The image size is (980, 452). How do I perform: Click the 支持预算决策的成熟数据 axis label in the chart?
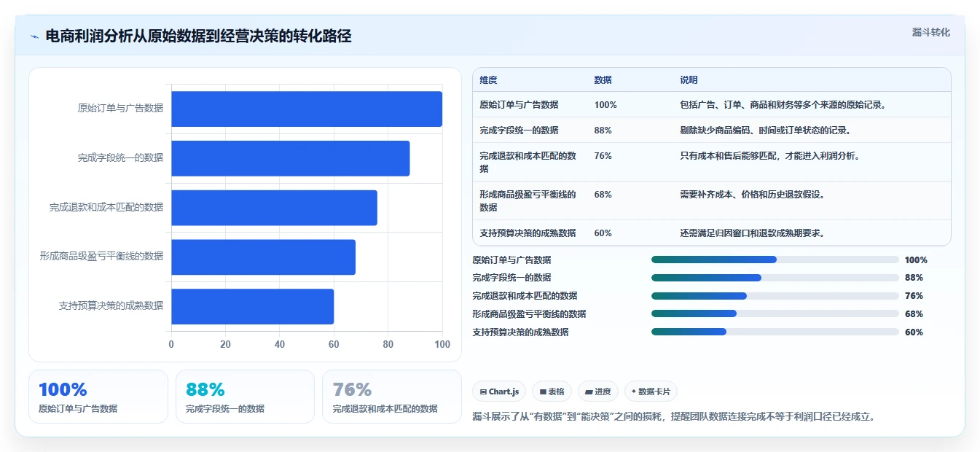(111, 305)
